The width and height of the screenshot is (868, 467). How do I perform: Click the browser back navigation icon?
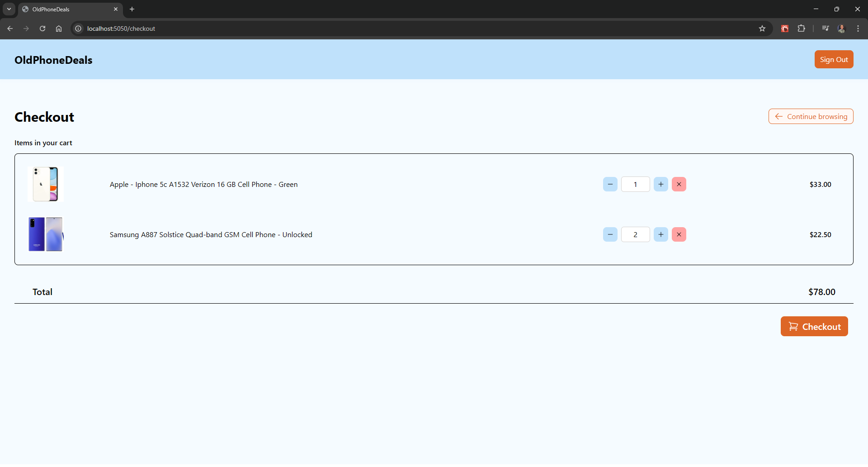(x=10, y=28)
